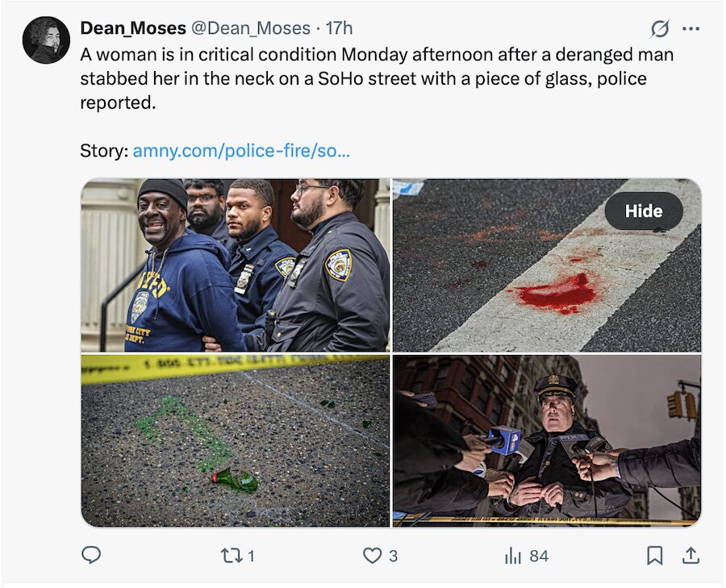Image resolution: width=726 pixels, height=588 pixels.
Task: Reply to the post via speech-bubble icon
Action: pyautogui.click(x=92, y=555)
